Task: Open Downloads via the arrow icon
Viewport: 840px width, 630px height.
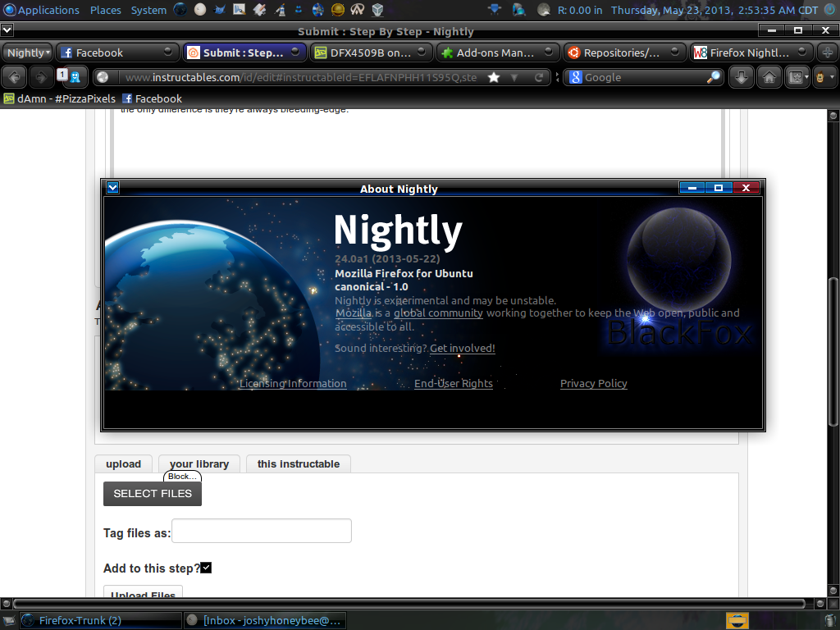Action: [x=742, y=77]
